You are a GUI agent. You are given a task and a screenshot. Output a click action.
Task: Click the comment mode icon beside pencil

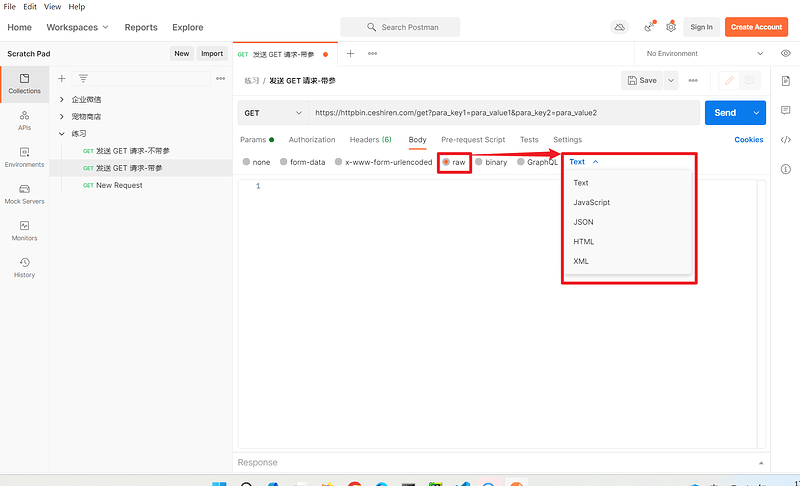point(749,81)
